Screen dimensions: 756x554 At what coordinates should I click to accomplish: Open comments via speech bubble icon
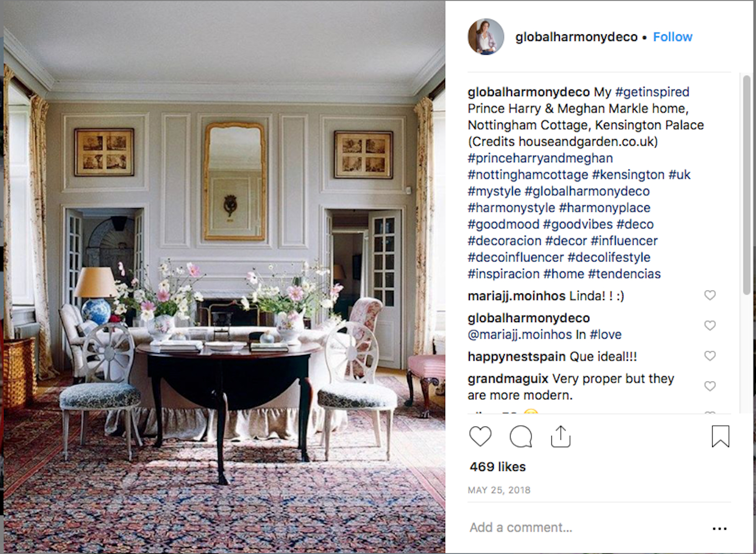tap(521, 437)
